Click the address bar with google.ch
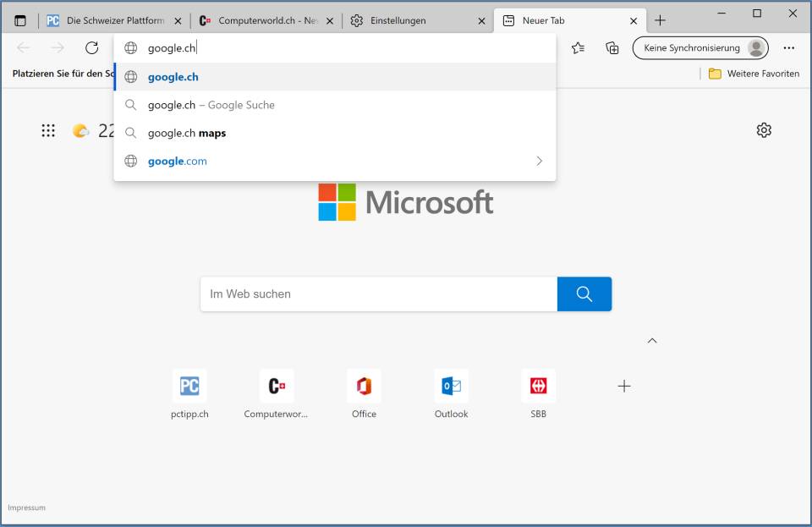This screenshot has width=812, height=527. coord(335,48)
